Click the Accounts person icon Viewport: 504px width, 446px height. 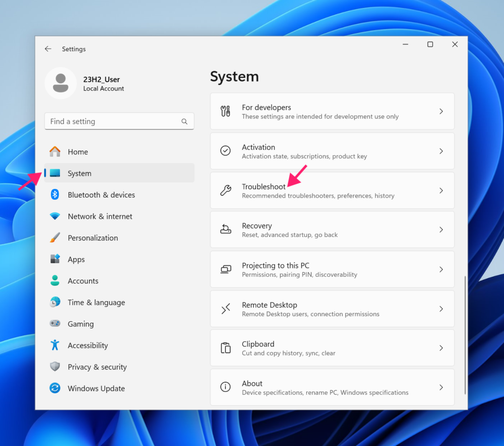point(55,280)
